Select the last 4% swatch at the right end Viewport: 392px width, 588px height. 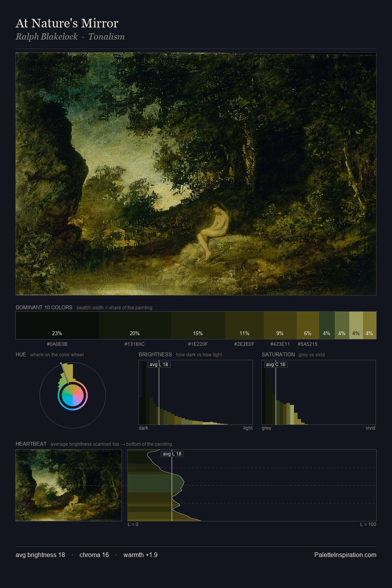pyautogui.click(x=370, y=325)
